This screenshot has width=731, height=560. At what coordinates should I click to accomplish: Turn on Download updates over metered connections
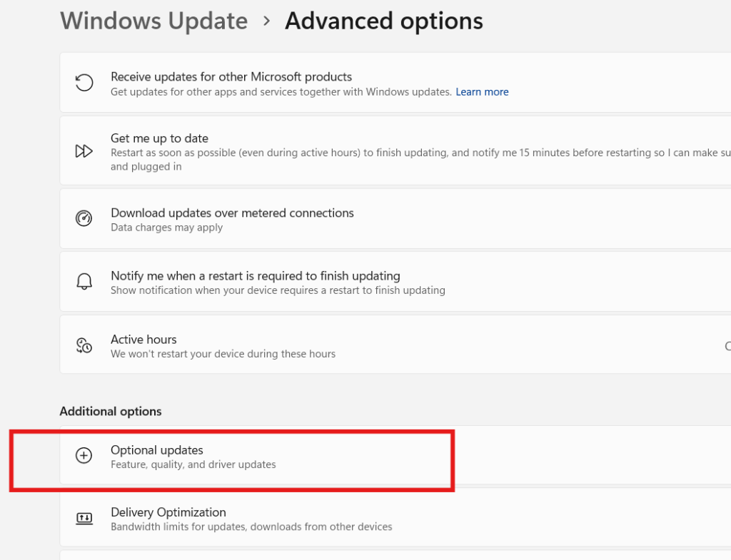coord(357,218)
